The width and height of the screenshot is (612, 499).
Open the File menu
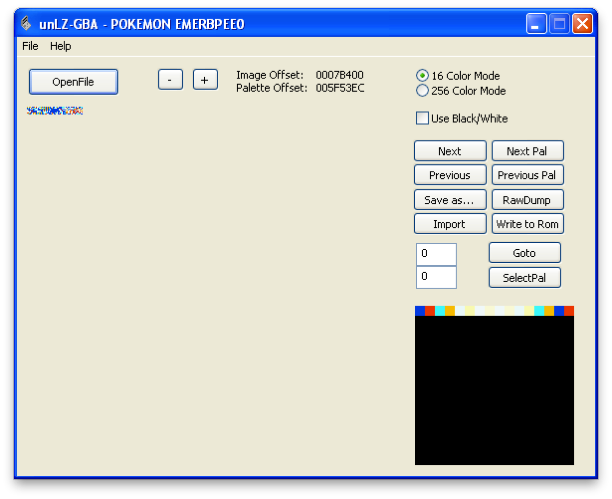30,46
